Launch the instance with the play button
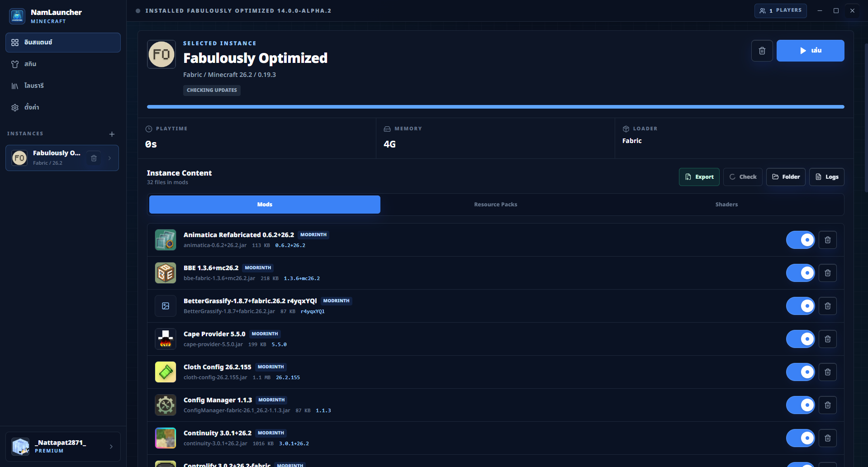The width and height of the screenshot is (868, 467). [x=810, y=51]
